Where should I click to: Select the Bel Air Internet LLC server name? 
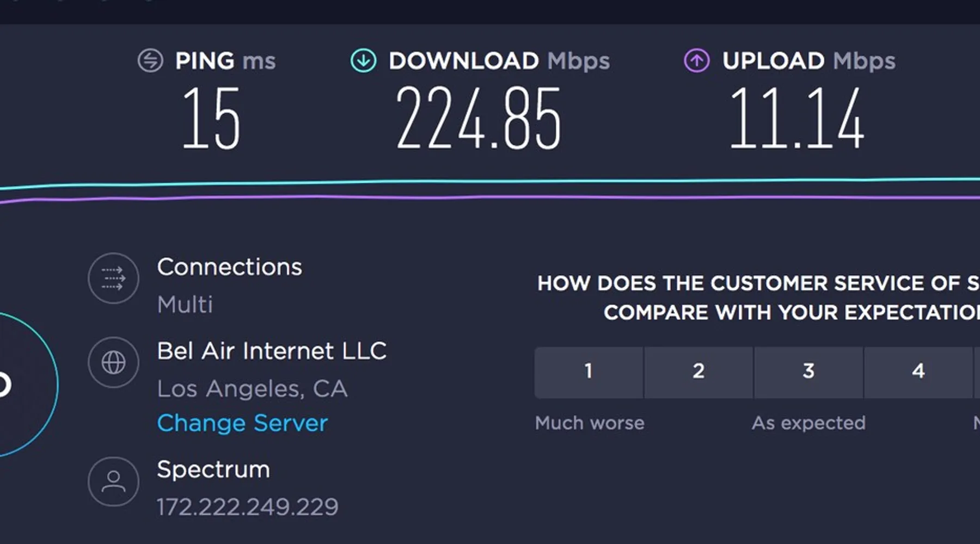coord(272,351)
